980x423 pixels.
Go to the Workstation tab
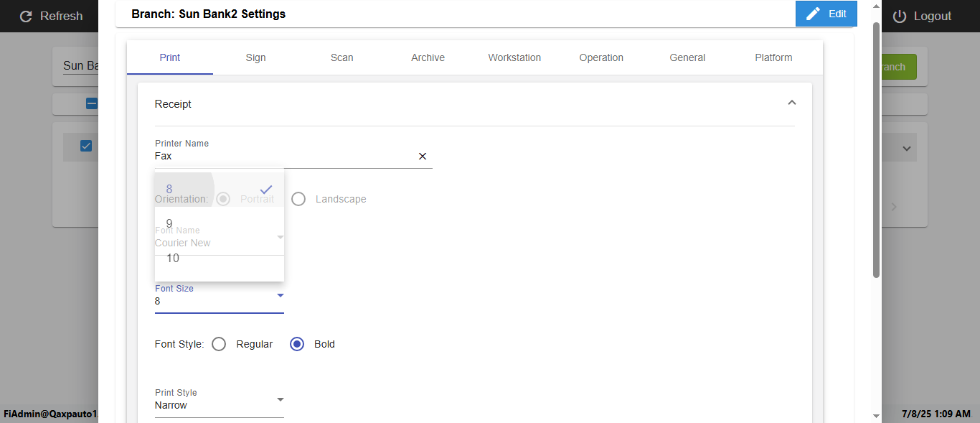(514, 57)
